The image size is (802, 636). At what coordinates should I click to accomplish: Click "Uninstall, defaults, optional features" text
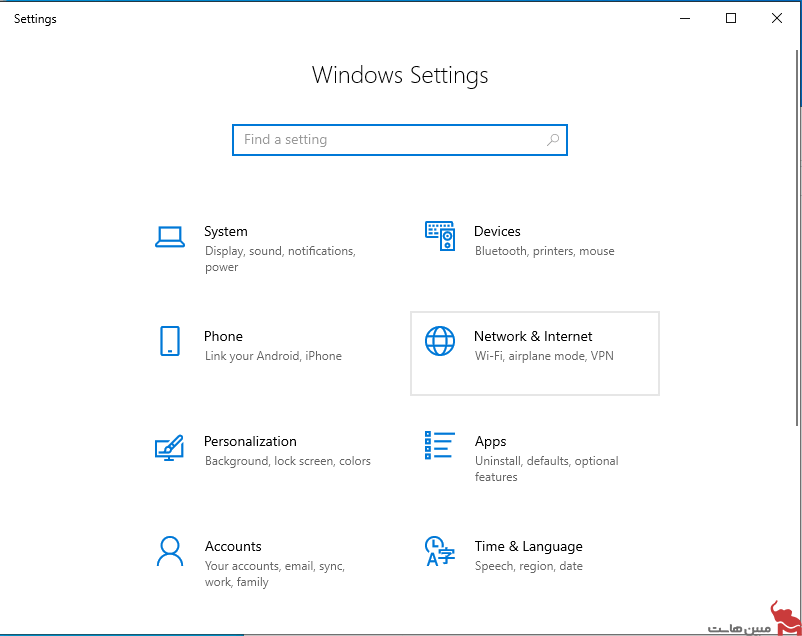546,469
